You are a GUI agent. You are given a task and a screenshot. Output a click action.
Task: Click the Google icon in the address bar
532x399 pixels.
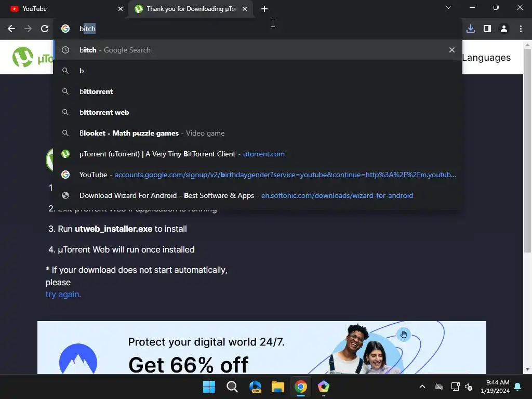(x=65, y=29)
